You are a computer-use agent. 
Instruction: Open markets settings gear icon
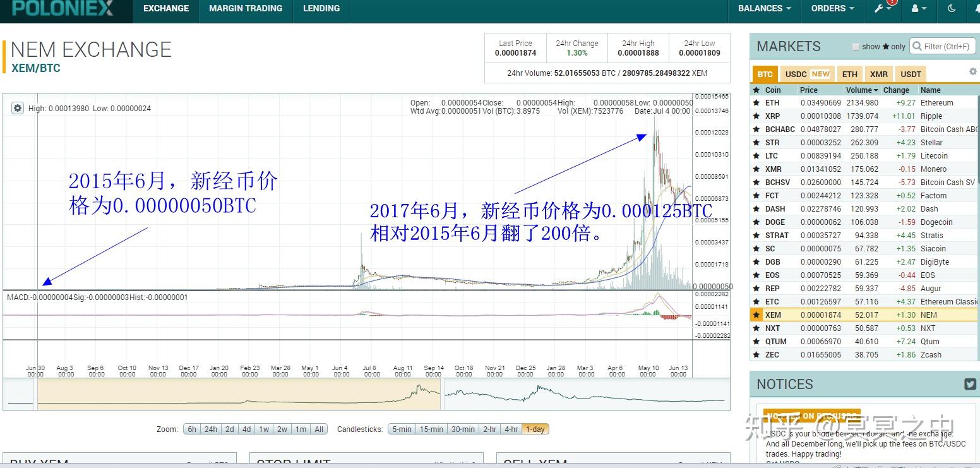point(972,72)
